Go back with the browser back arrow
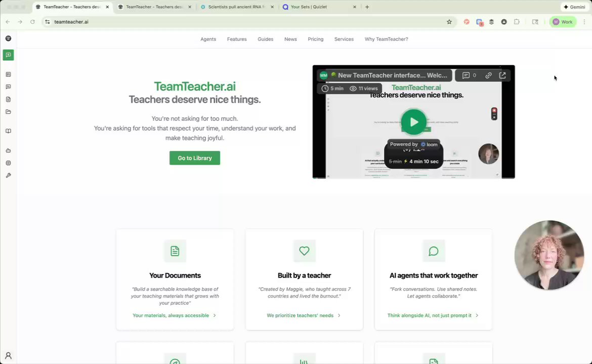This screenshot has width=592, height=364. 8,22
